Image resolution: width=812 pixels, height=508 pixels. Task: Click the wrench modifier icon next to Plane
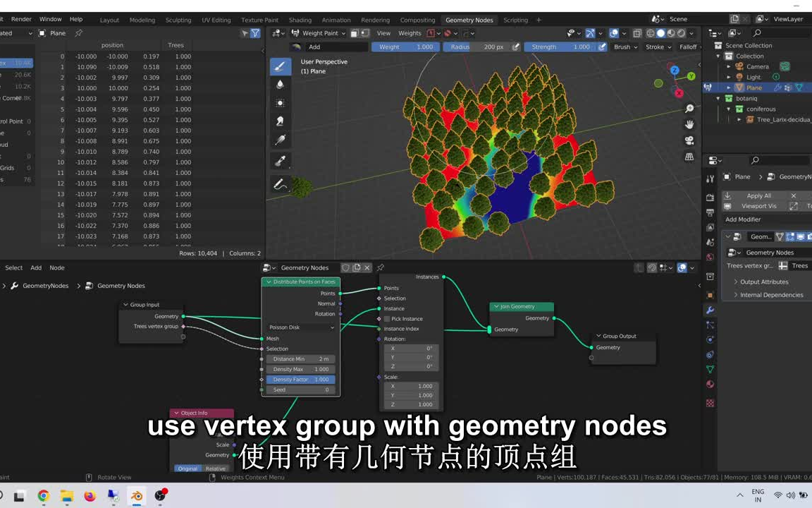tap(777, 87)
